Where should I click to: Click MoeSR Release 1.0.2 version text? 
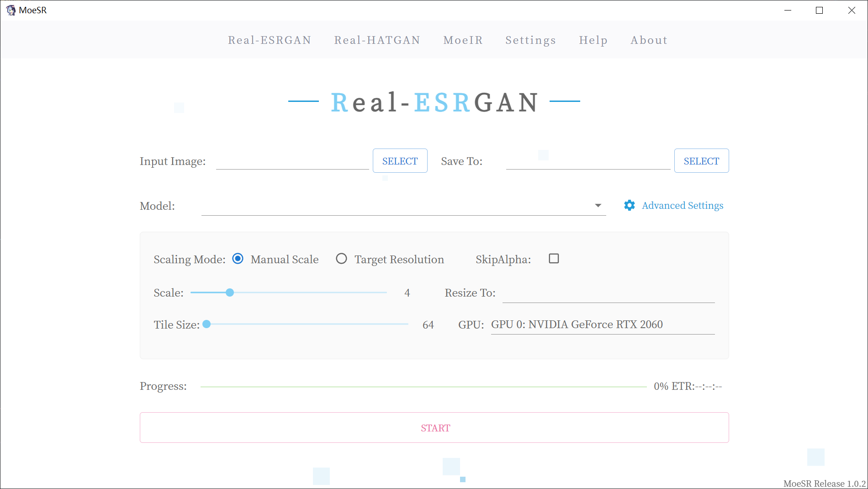(825, 483)
